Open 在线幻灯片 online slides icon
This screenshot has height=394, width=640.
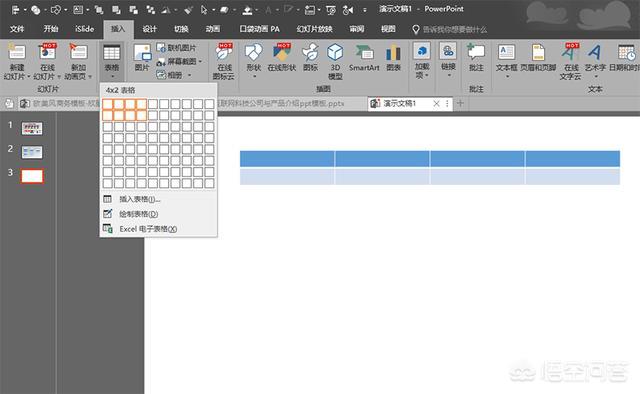tap(47, 52)
